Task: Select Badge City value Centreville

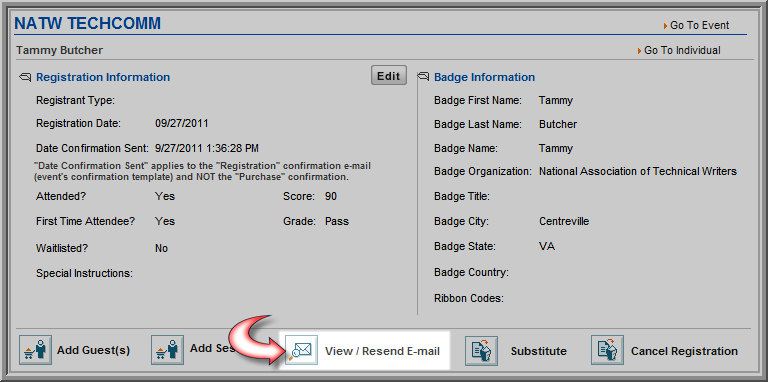Action: tap(564, 221)
